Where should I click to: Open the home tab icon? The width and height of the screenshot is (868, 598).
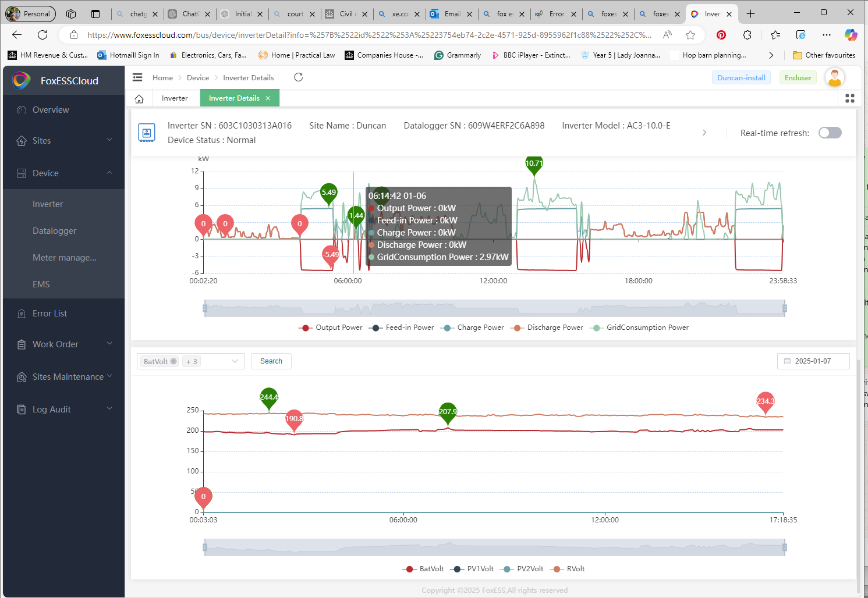[139, 99]
